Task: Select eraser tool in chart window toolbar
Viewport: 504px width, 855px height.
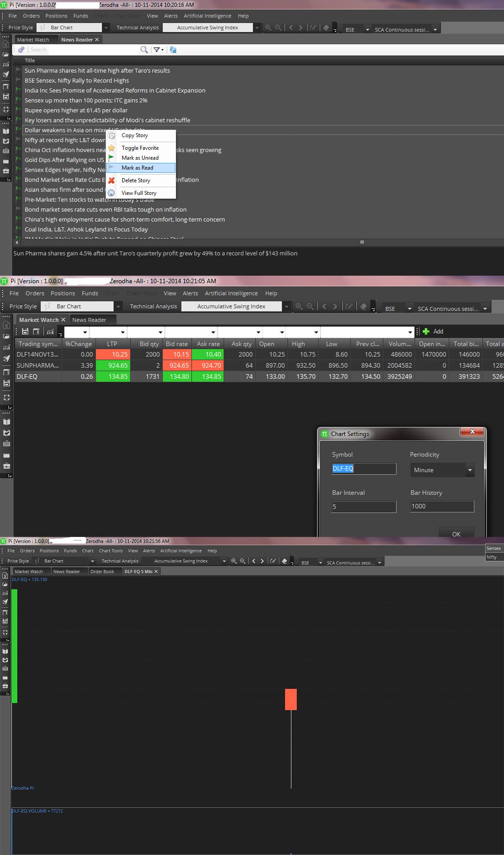Action: [x=284, y=561]
